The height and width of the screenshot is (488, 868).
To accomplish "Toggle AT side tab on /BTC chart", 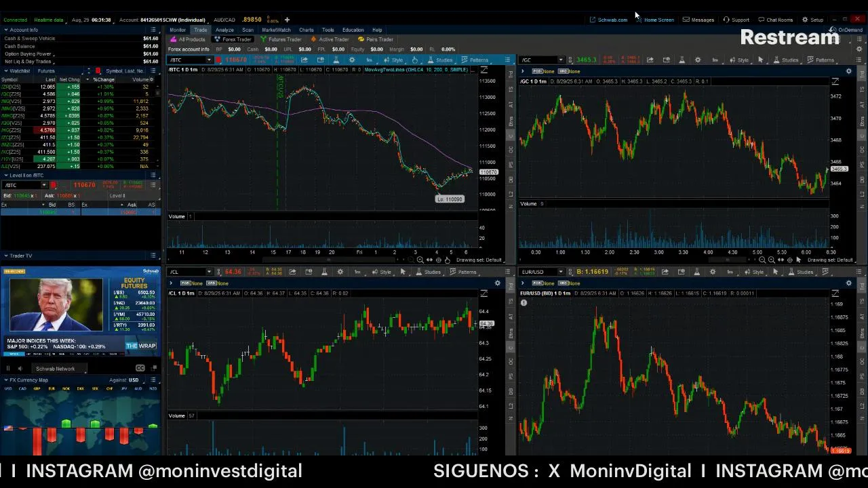I will (511, 104).
